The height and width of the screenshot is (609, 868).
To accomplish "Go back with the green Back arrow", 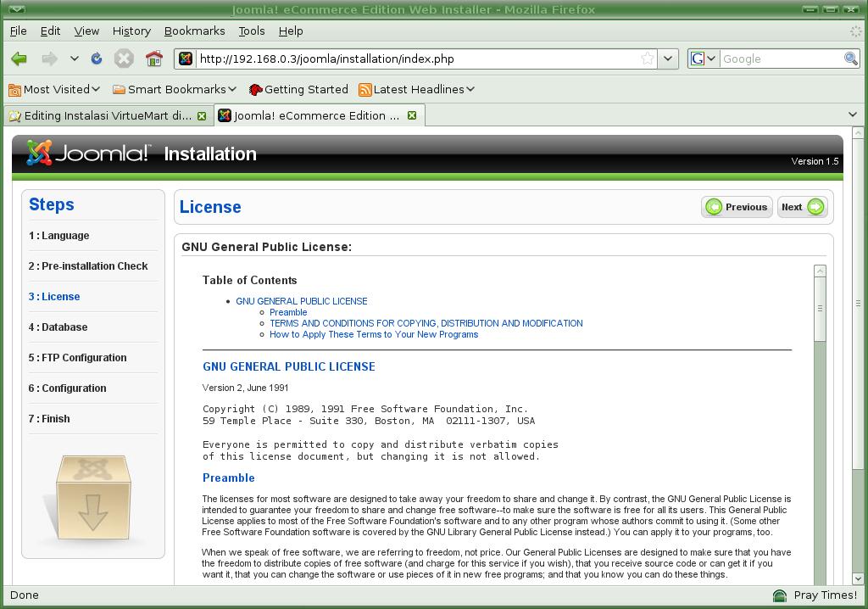I will 19,59.
